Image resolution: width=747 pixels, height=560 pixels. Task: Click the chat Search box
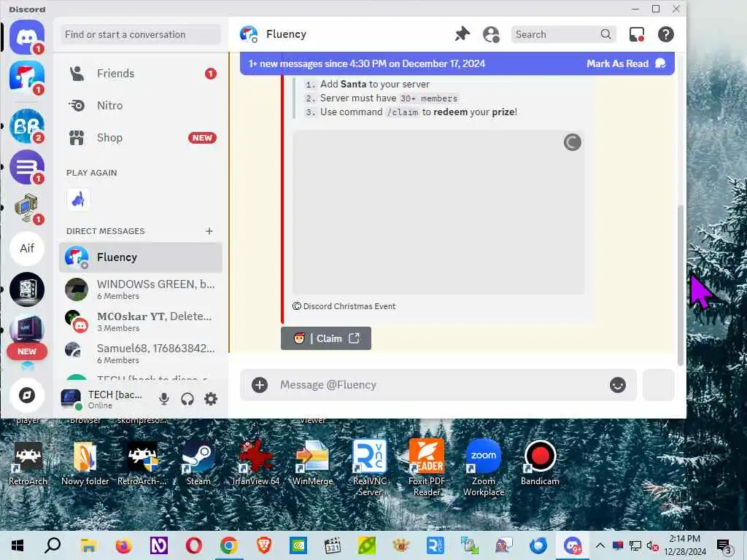pos(564,34)
